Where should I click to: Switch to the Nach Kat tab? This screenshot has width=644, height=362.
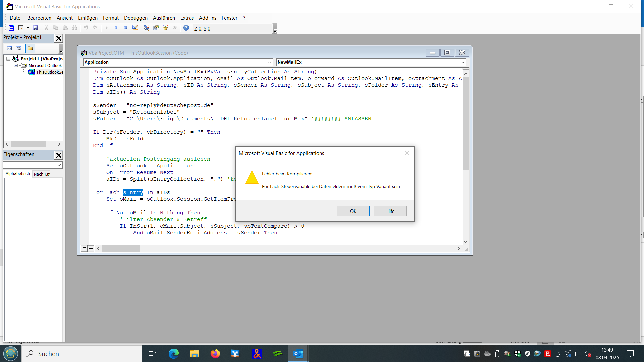tap(42, 174)
